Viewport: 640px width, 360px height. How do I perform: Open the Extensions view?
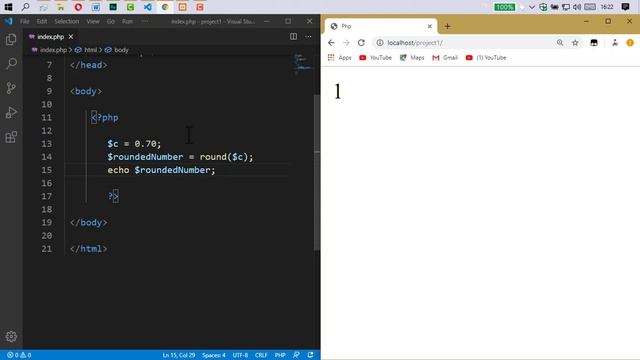pyautogui.click(x=11, y=137)
